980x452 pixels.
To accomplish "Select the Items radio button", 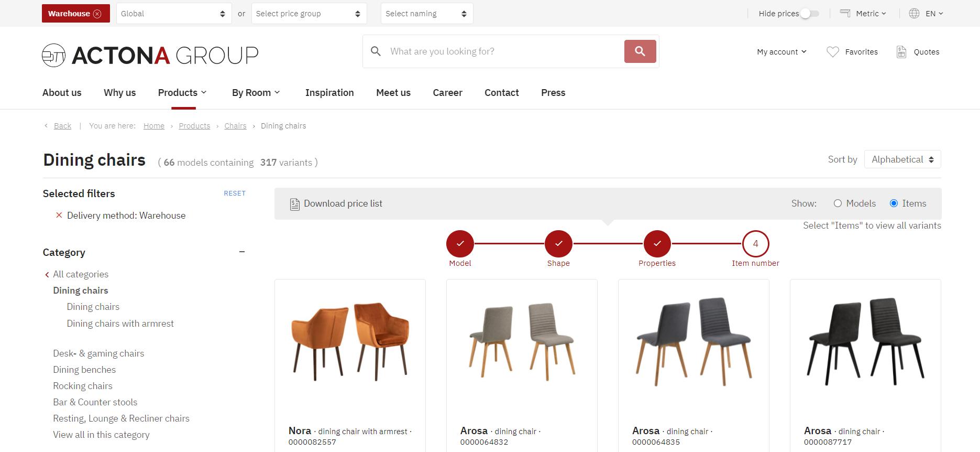I will coord(894,203).
